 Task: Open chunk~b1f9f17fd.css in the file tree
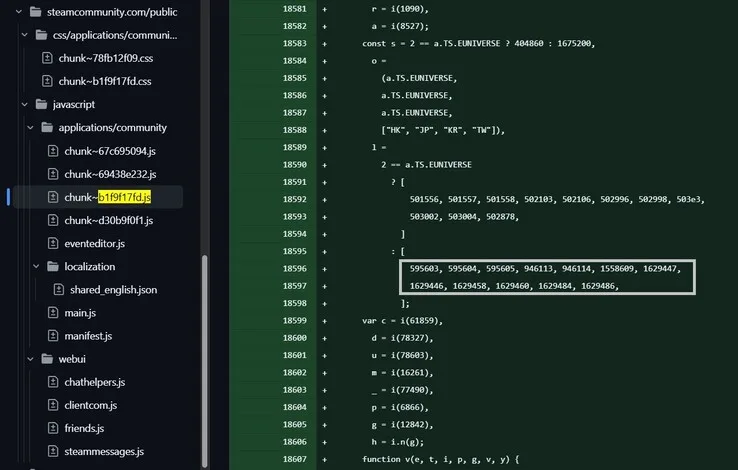coord(105,81)
